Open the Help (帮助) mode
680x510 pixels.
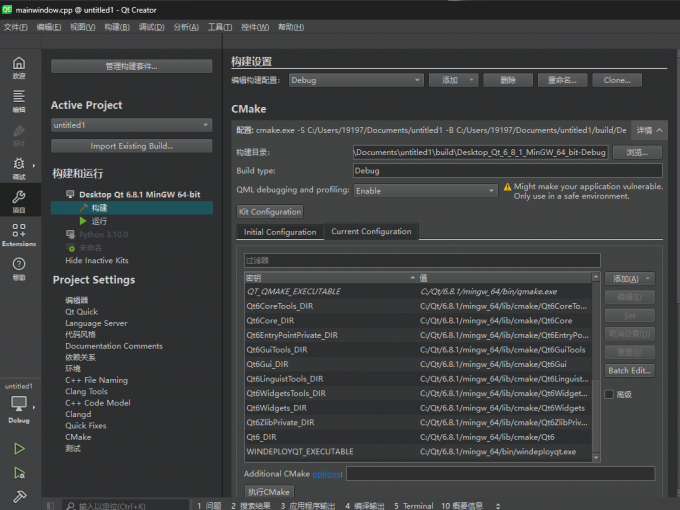tap(19, 268)
